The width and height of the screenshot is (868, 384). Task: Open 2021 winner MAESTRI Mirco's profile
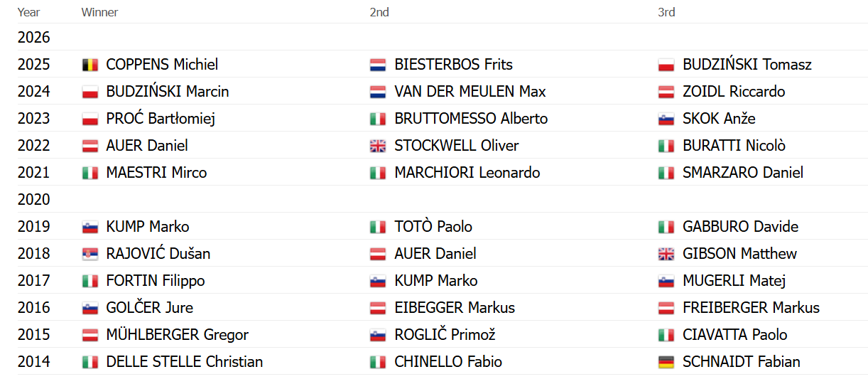click(156, 173)
